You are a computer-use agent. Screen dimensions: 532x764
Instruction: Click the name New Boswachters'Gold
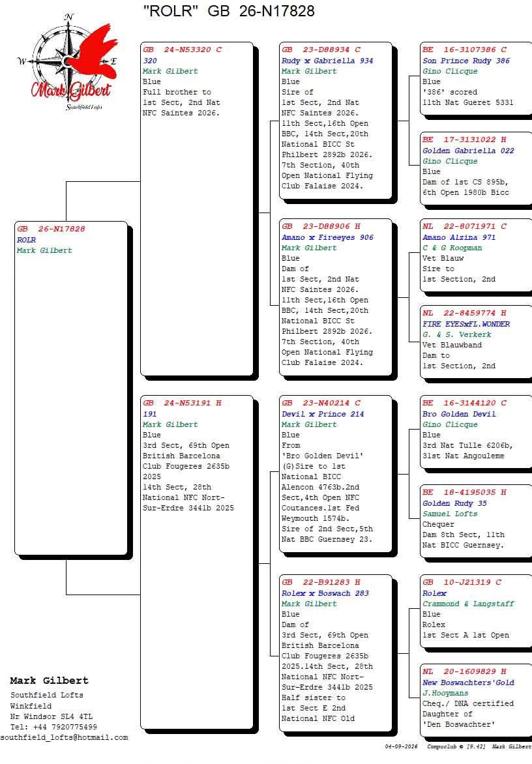[468, 683]
